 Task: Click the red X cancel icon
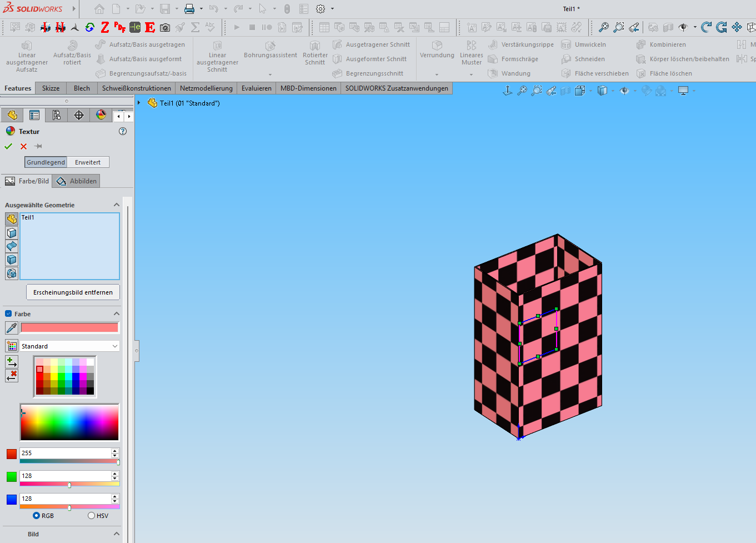(23, 146)
